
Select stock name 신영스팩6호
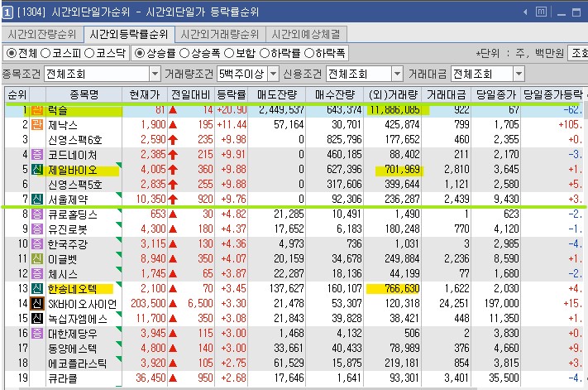pos(75,140)
